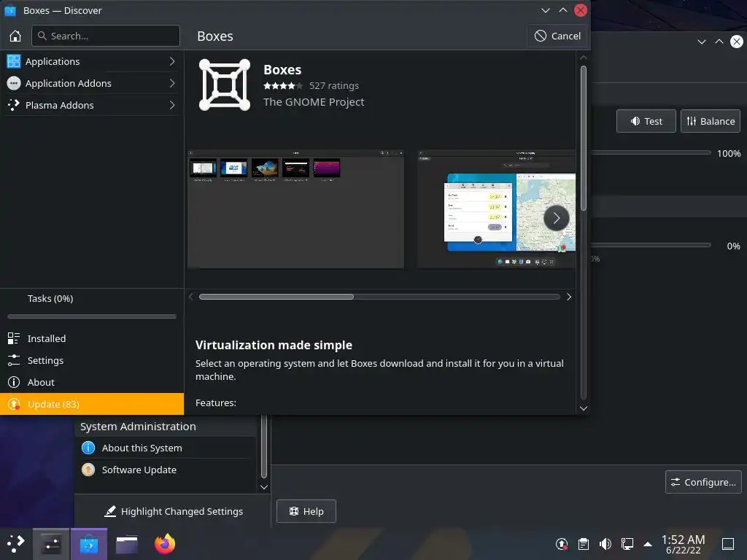747x560 pixels.
Task: Click the updates tray icon
Action: click(562, 544)
